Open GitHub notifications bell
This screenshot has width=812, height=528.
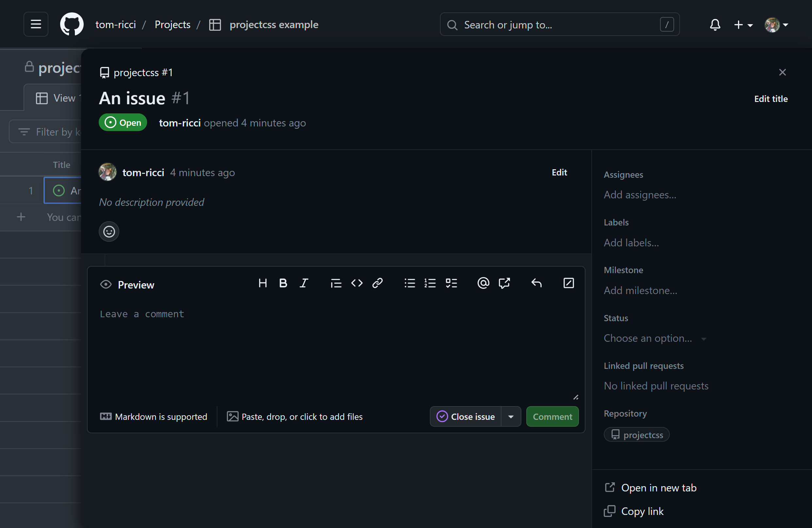click(715, 24)
